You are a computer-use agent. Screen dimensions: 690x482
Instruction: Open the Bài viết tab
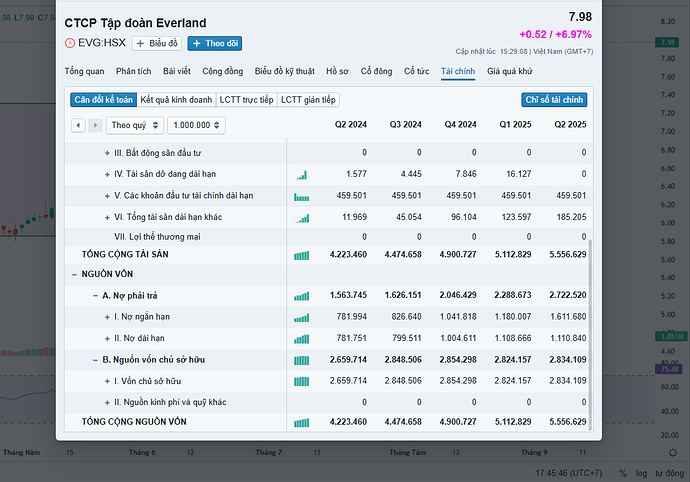176,71
